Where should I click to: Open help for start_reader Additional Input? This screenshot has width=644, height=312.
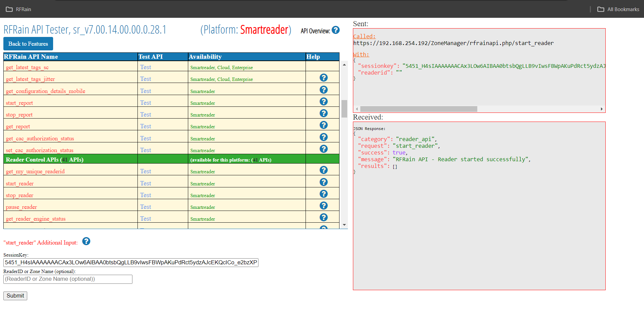(86, 241)
